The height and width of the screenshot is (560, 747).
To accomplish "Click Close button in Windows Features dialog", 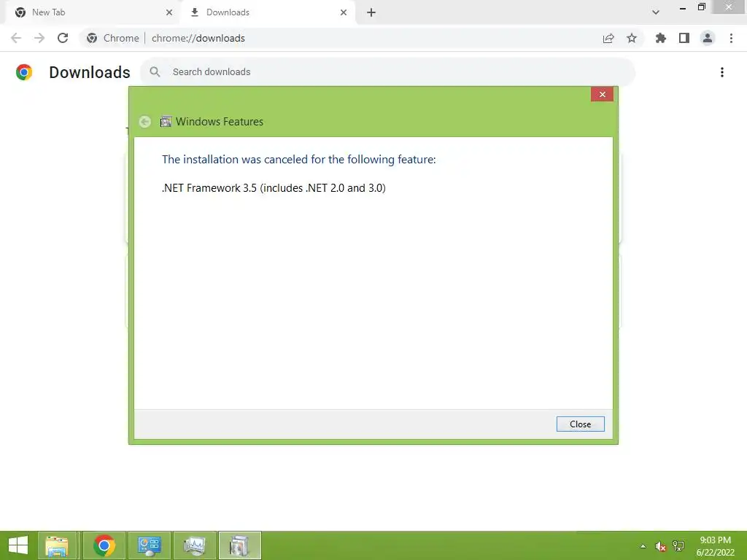I will click(x=580, y=424).
